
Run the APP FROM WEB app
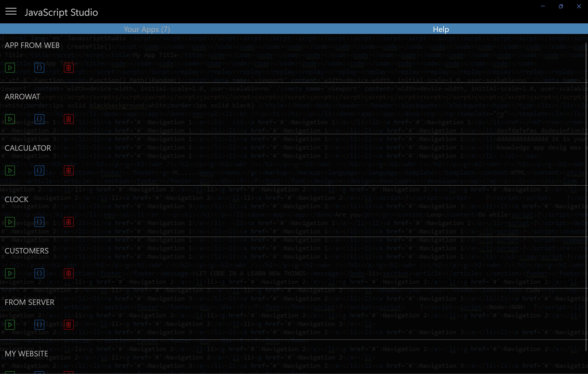click(x=10, y=68)
